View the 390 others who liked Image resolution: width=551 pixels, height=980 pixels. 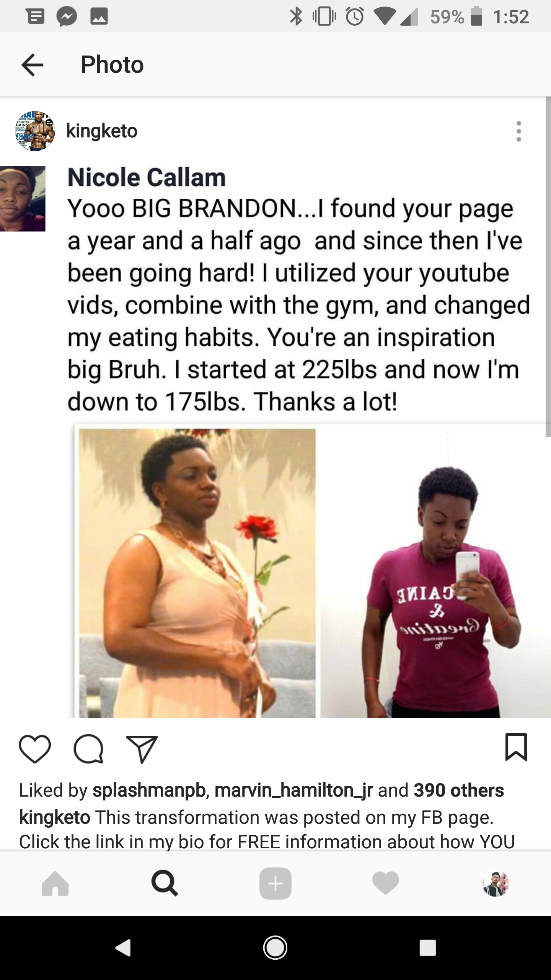click(x=459, y=790)
